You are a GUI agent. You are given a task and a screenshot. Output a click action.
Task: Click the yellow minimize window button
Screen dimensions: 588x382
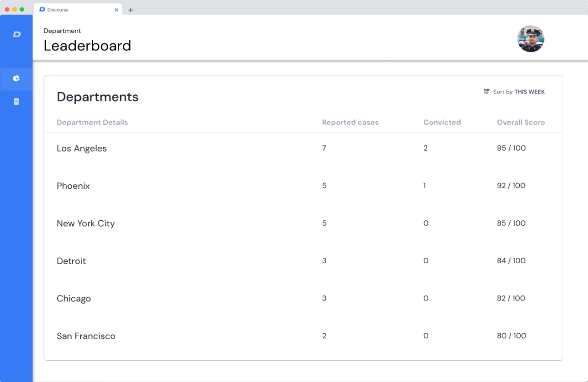(15, 9)
